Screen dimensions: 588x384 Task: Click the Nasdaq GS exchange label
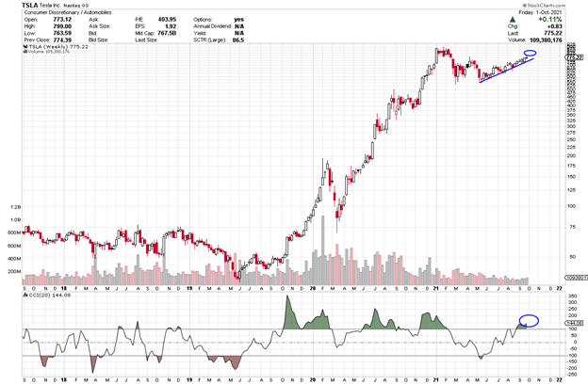77,6
